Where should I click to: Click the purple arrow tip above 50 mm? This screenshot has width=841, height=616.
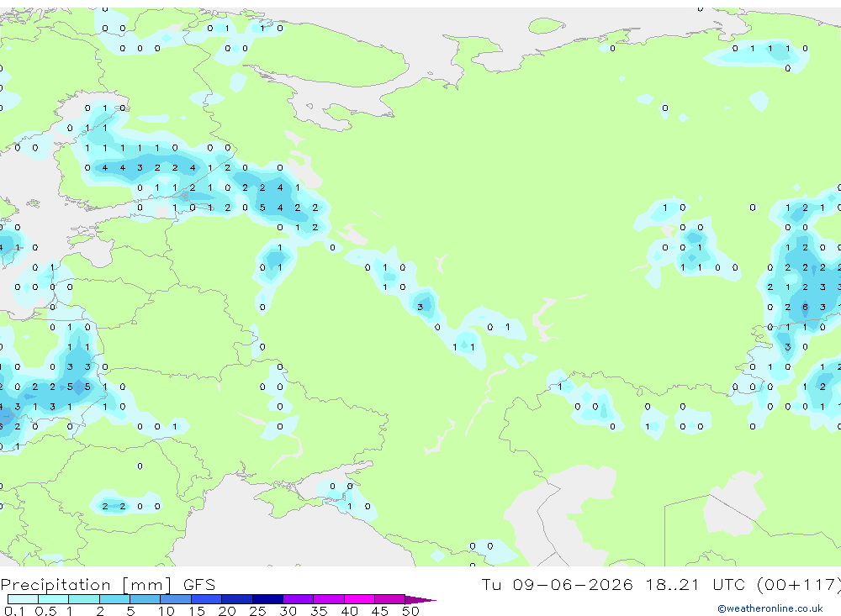pyautogui.click(x=420, y=600)
